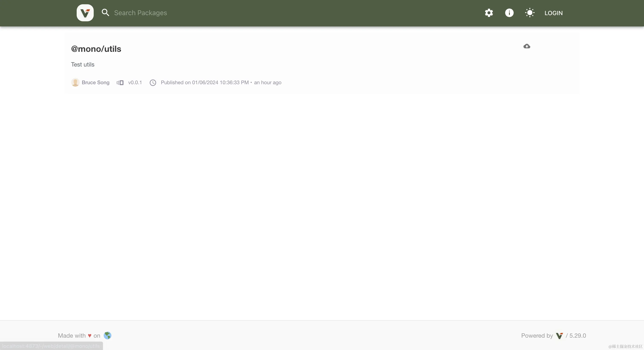This screenshot has height=350, width=644.
Task: Open the settings gear icon
Action: [489, 13]
